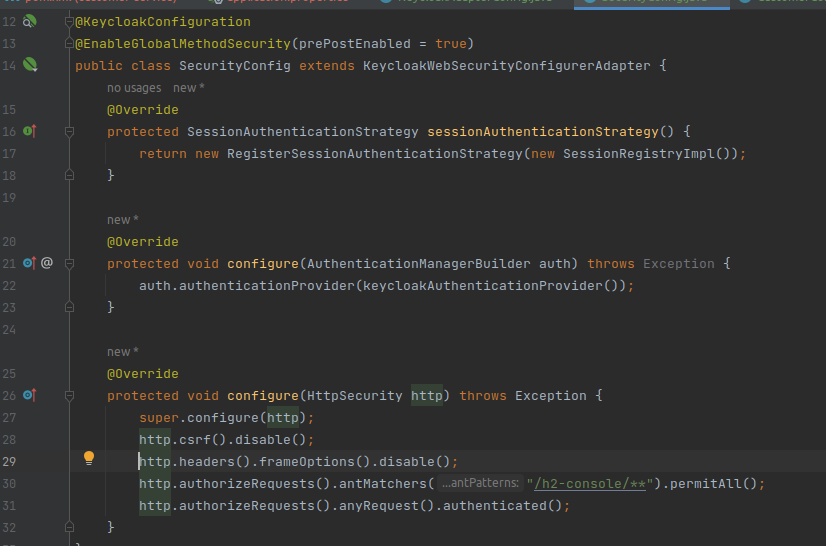
Task: Click the HttpSecurity parameter type
Action: [x=355, y=396]
